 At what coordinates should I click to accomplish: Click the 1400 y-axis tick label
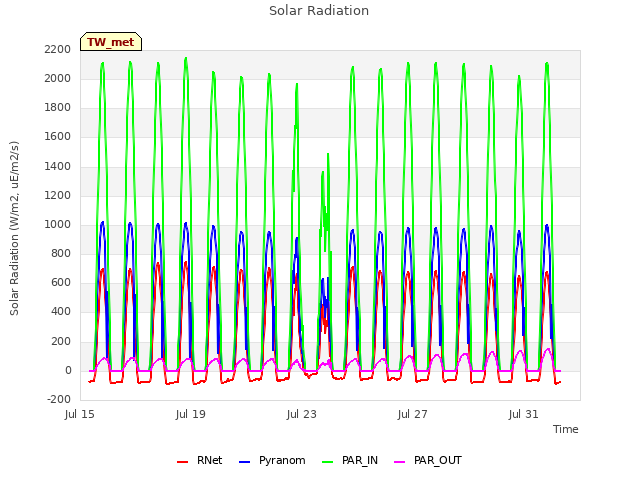(58, 166)
